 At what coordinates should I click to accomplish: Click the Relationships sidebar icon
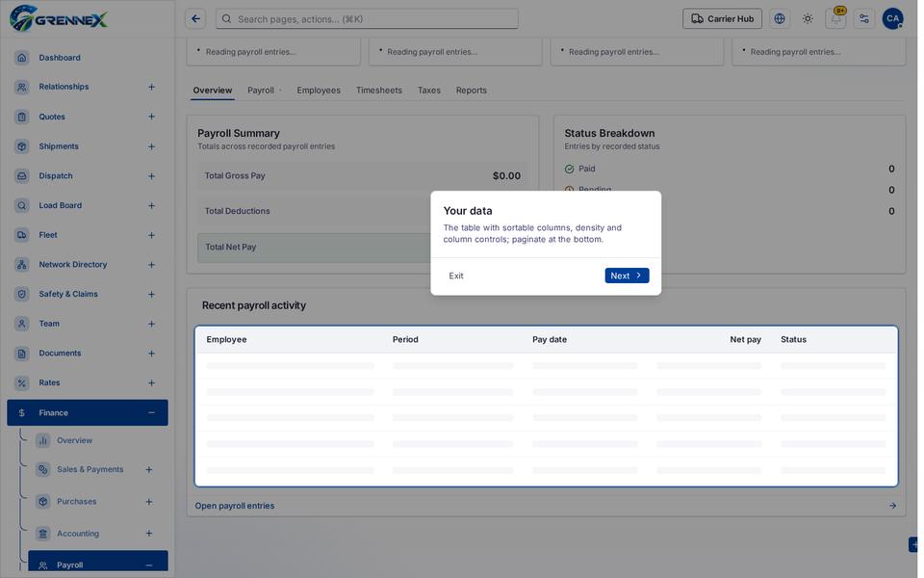click(22, 88)
